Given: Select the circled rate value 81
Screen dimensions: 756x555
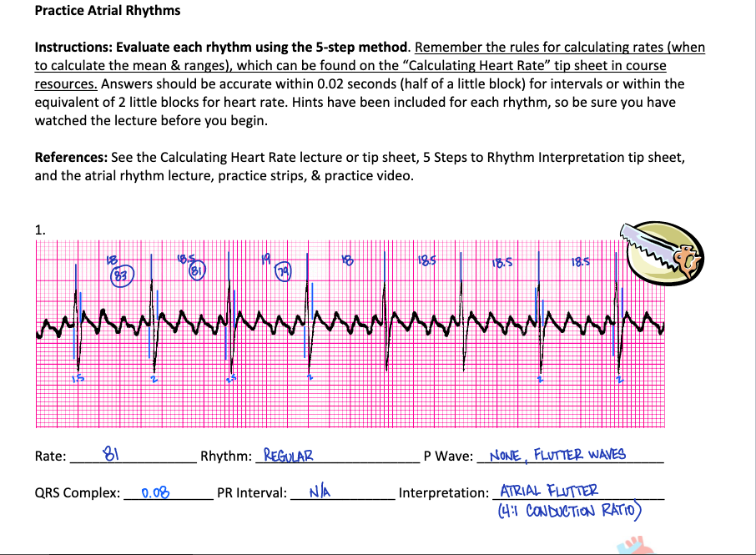Looking at the screenshot, I should (195, 271).
